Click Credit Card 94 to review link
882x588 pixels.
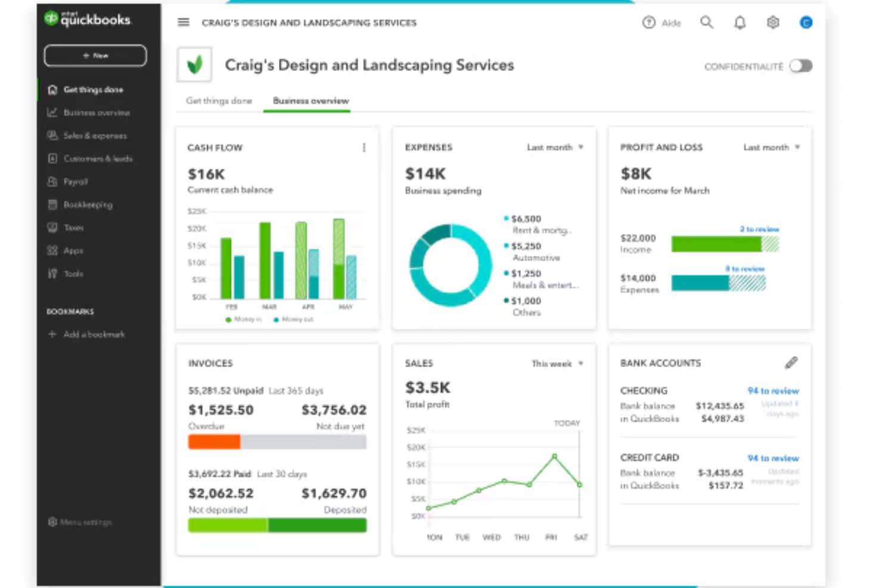click(773, 458)
